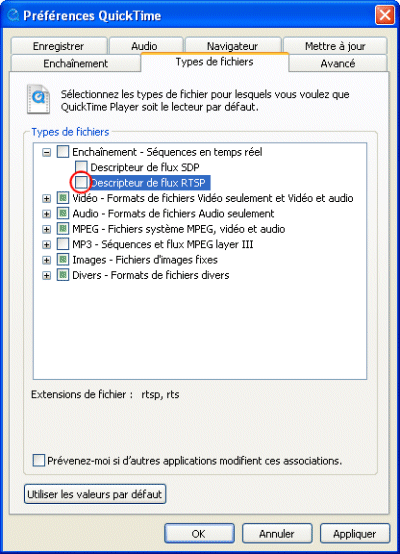
Task: Expand the Divers formats node
Action: pyautogui.click(x=46, y=276)
